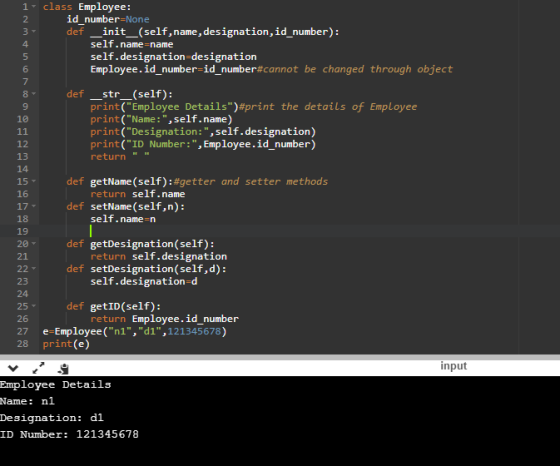The width and height of the screenshot is (560, 466).
Task: Click the comment '#print the details of Employee'
Action: point(328,107)
